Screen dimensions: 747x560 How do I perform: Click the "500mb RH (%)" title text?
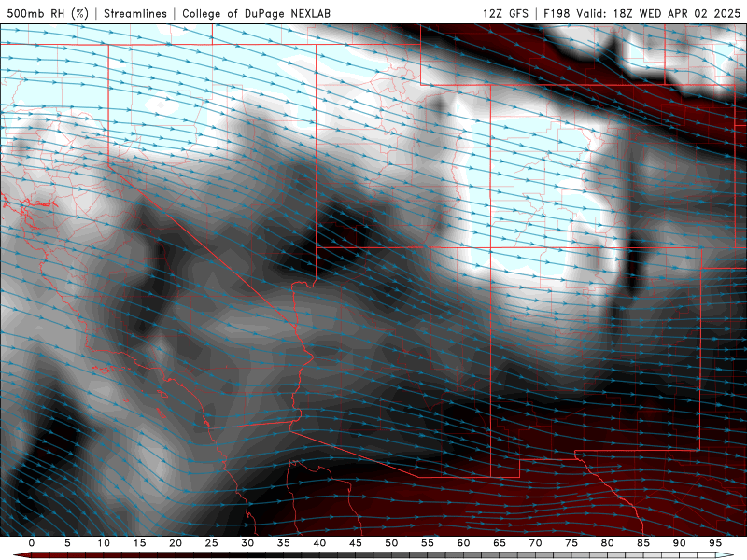point(48,13)
